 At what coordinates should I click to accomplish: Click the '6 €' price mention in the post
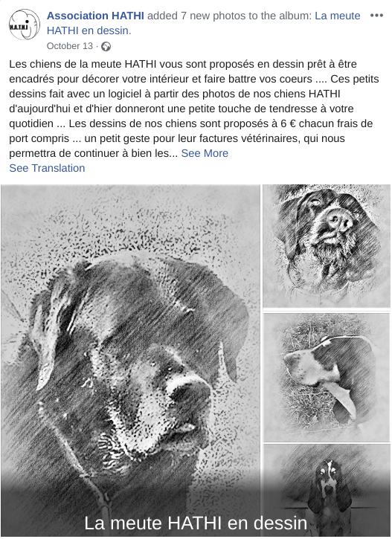288,123
